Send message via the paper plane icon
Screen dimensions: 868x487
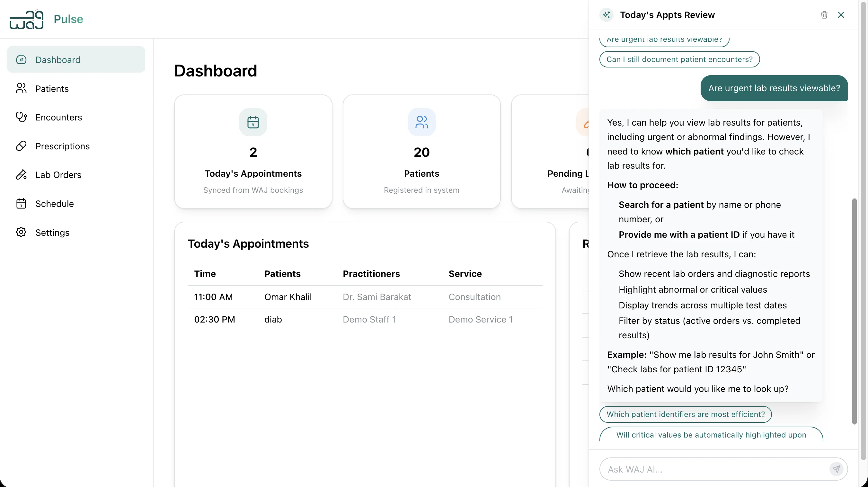(x=837, y=469)
